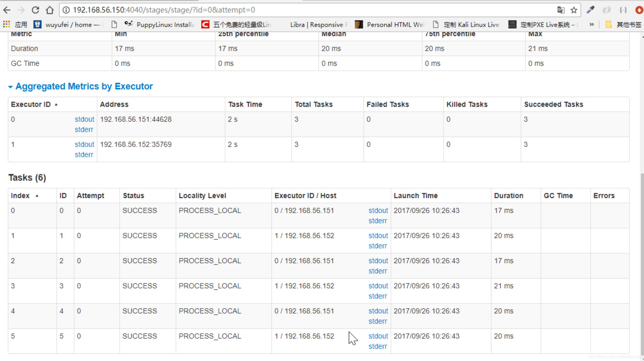This screenshot has height=361, width=644.
Task: Activate the eyedropper extension icon
Action: [x=591, y=10]
